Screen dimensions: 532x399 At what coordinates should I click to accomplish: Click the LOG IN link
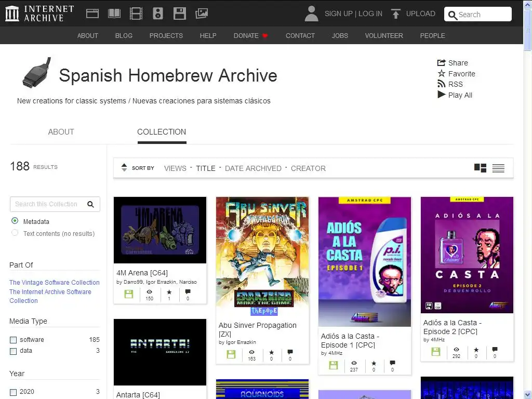[x=370, y=14]
